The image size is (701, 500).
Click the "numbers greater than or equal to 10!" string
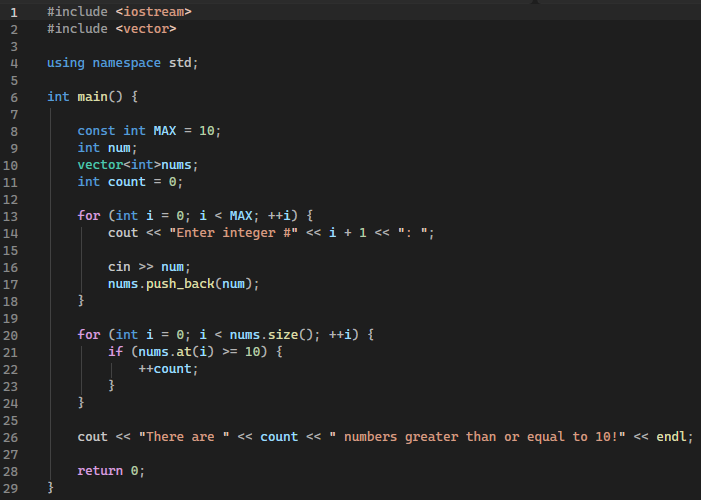(x=477, y=436)
